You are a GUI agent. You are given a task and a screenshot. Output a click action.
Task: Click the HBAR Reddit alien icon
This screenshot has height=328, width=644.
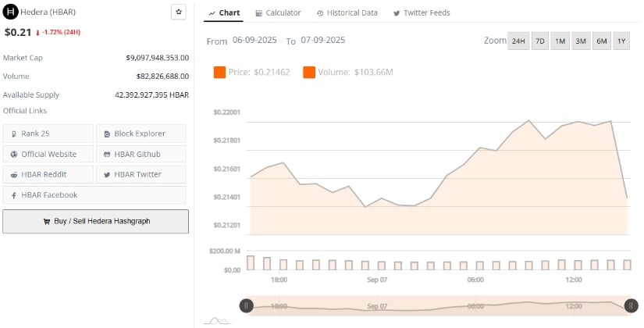click(x=14, y=175)
